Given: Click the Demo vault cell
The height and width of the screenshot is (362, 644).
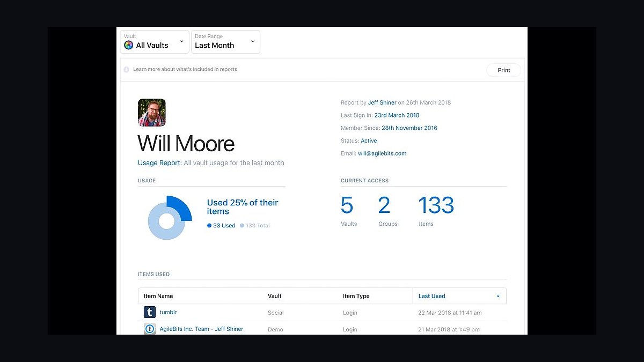Looking at the screenshot, I should 275,329.
